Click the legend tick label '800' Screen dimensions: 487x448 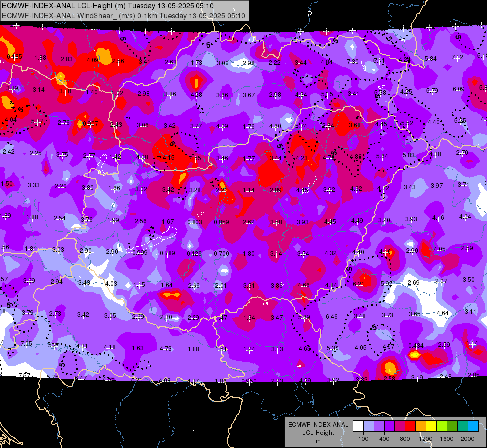point(405,439)
